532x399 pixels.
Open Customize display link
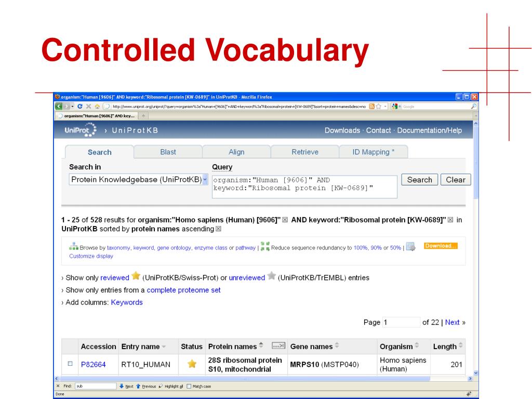(91, 256)
